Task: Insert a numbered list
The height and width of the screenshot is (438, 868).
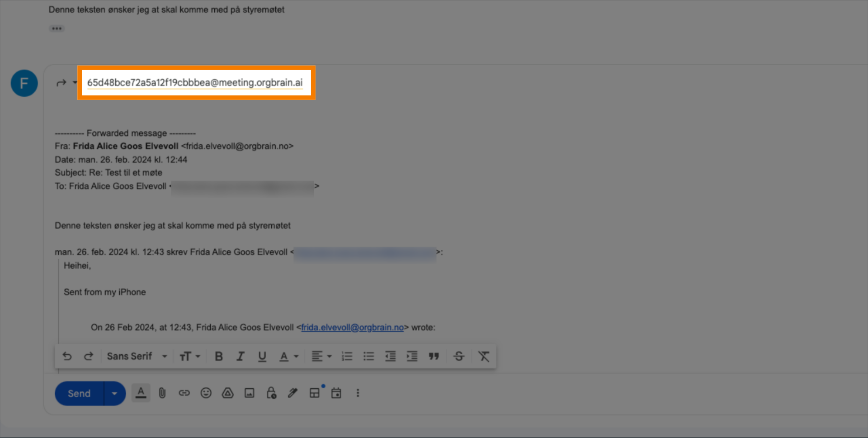Action: [x=347, y=357]
